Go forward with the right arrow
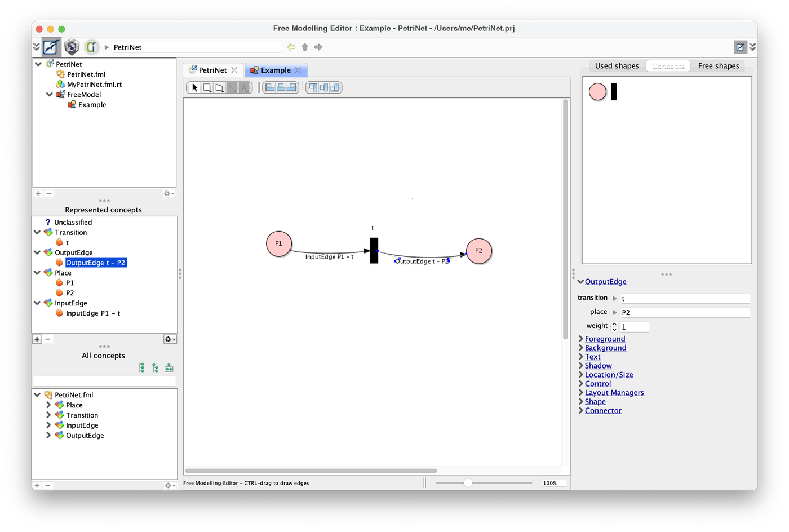 click(x=318, y=47)
